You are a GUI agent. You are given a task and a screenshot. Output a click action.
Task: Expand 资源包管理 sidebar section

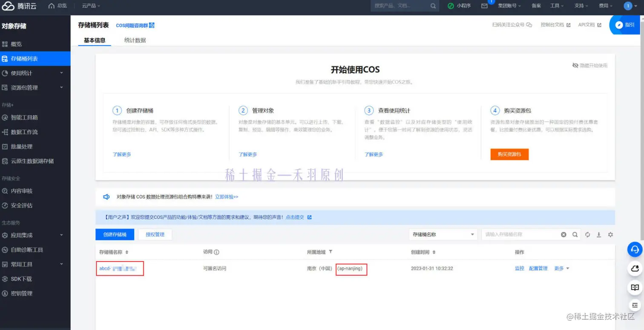pos(35,87)
